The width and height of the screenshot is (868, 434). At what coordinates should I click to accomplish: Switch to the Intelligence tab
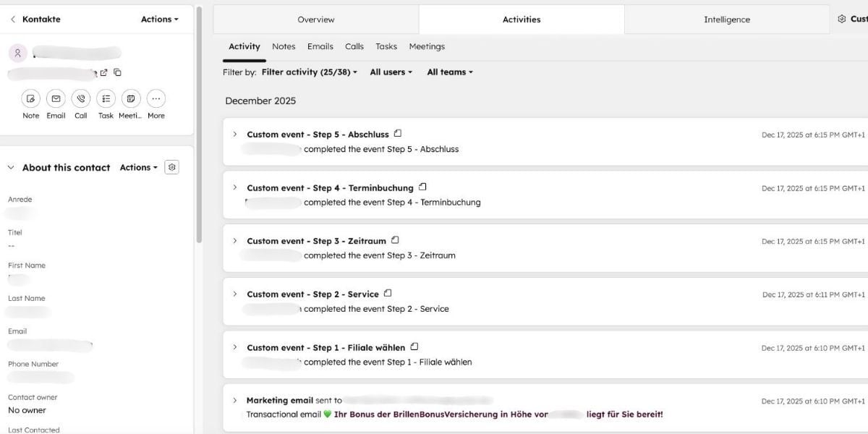coord(726,20)
